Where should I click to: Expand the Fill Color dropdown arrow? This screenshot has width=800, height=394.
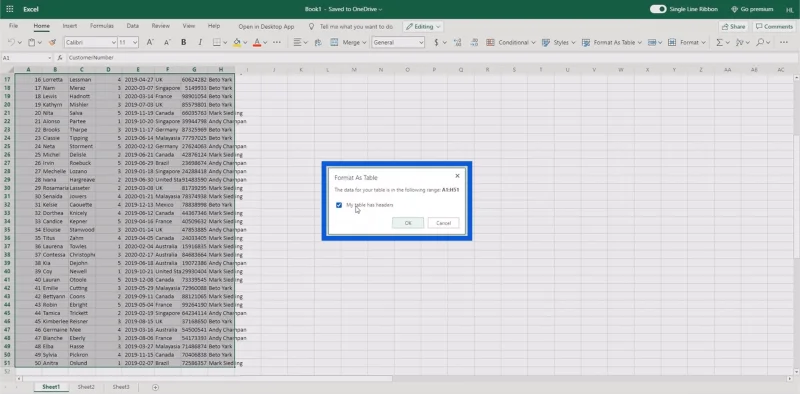tap(245, 42)
